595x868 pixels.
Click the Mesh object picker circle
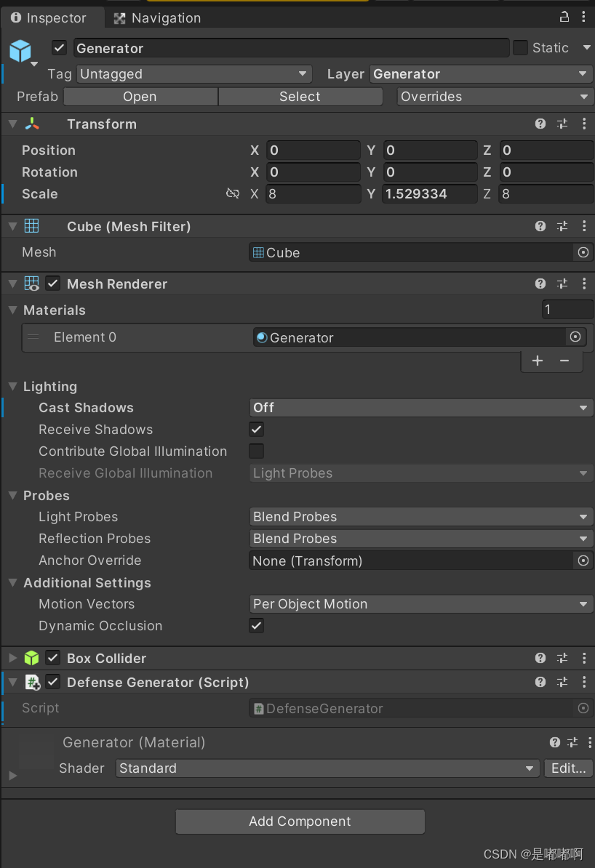point(583,252)
